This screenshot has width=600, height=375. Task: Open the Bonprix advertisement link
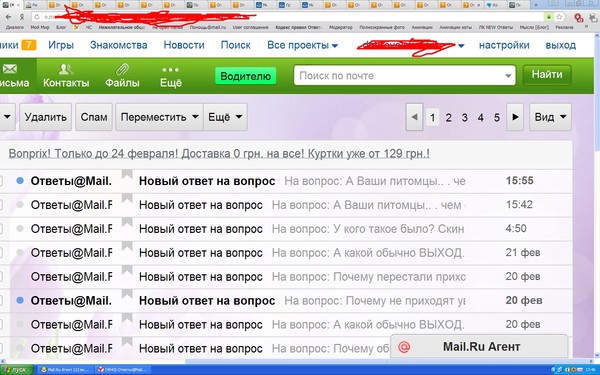click(219, 154)
